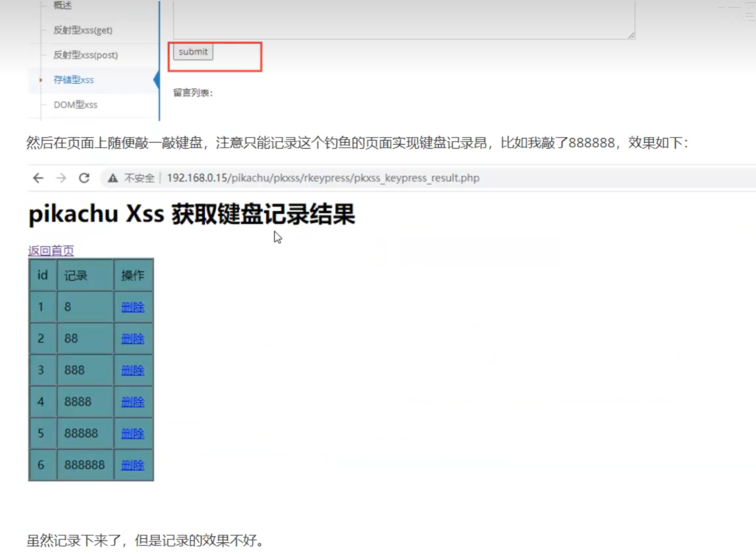Click the URL in the address bar
This screenshot has height=557, width=756.
pyautogui.click(x=323, y=178)
